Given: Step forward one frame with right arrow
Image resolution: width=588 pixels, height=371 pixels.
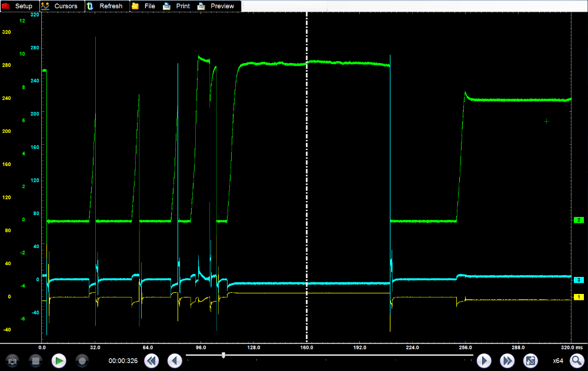Looking at the screenshot, I should [x=484, y=360].
